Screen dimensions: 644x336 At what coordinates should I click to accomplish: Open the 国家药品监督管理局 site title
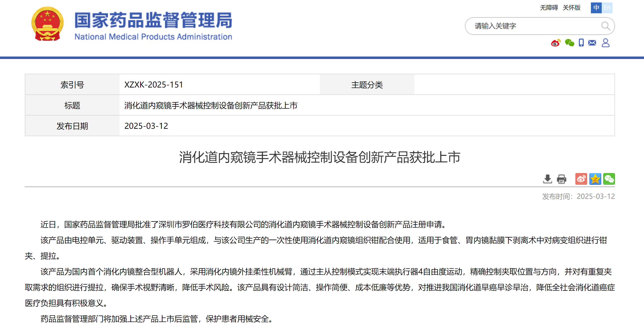pos(153,20)
